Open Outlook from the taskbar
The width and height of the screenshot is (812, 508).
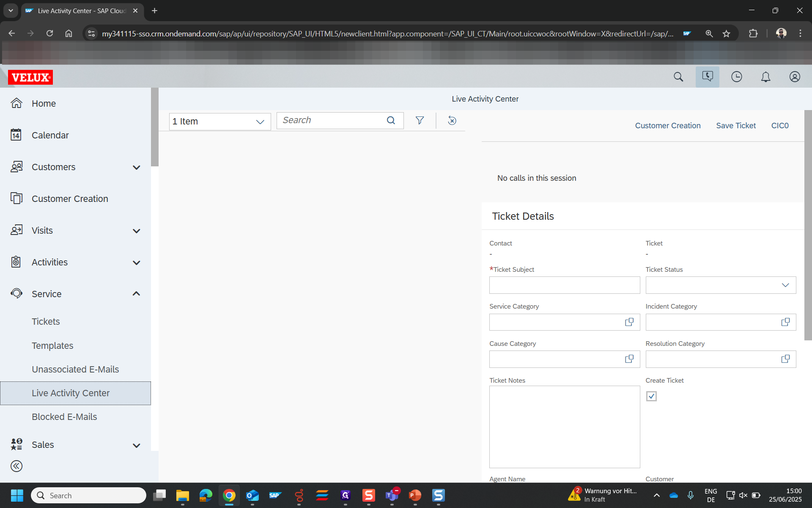[x=252, y=495]
